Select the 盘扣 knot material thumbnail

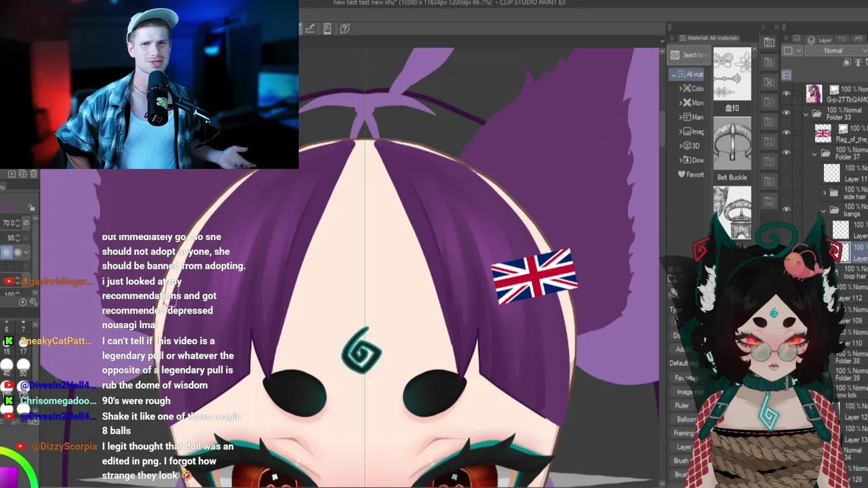point(732,75)
